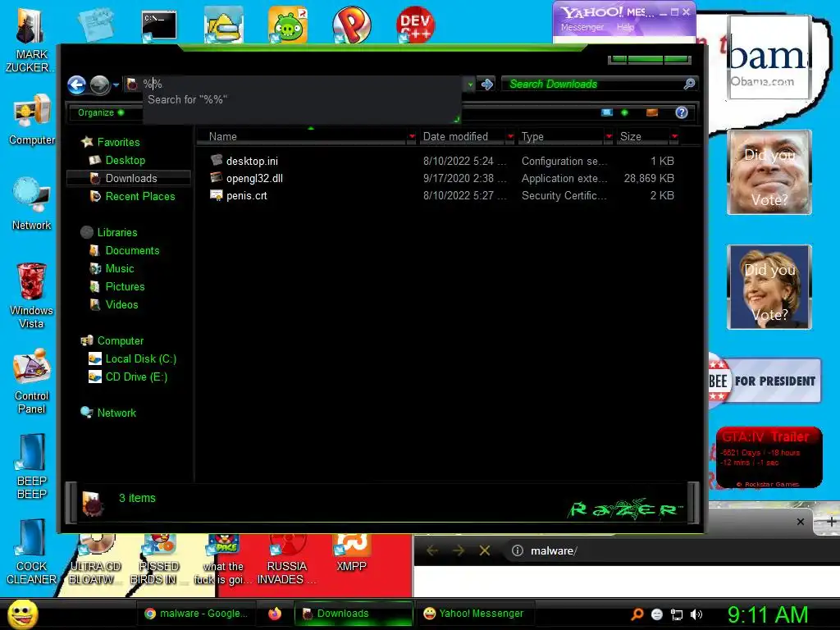
Task: Select Downloads in the navigation pane
Action: [x=130, y=178]
